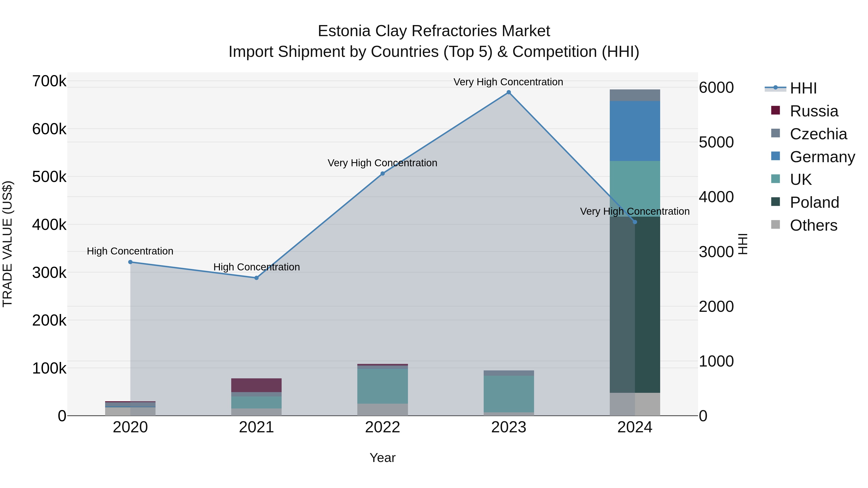Toggle the HHI legend entry
The width and height of the screenshot is (868, 488).
pyautogui.click(x=791, y=88)
